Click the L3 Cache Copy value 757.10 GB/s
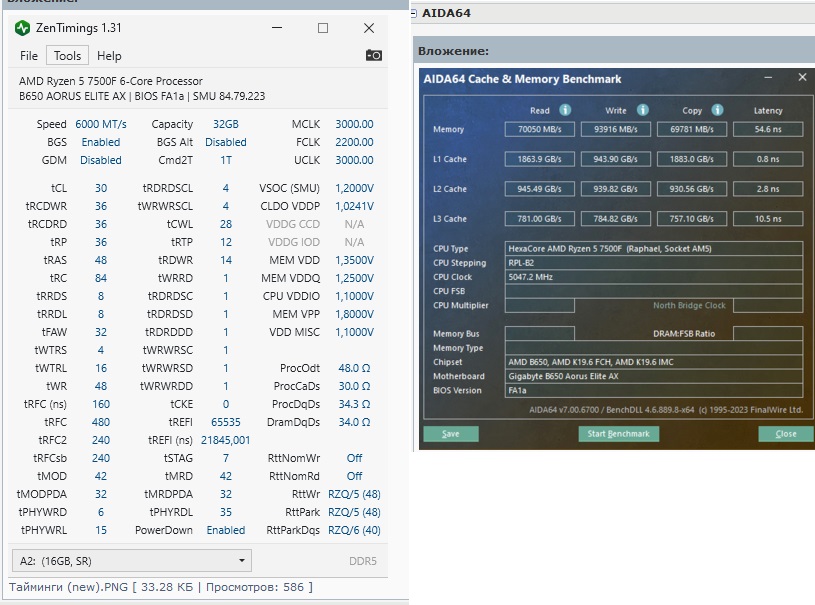The image size is (815, 605). [692, 219]
